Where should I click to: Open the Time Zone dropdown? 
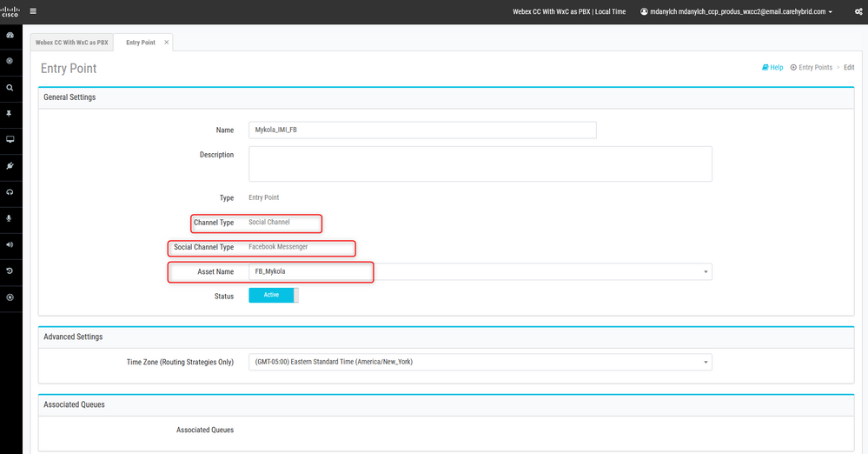pyautogui.click(x=480, y=362)
